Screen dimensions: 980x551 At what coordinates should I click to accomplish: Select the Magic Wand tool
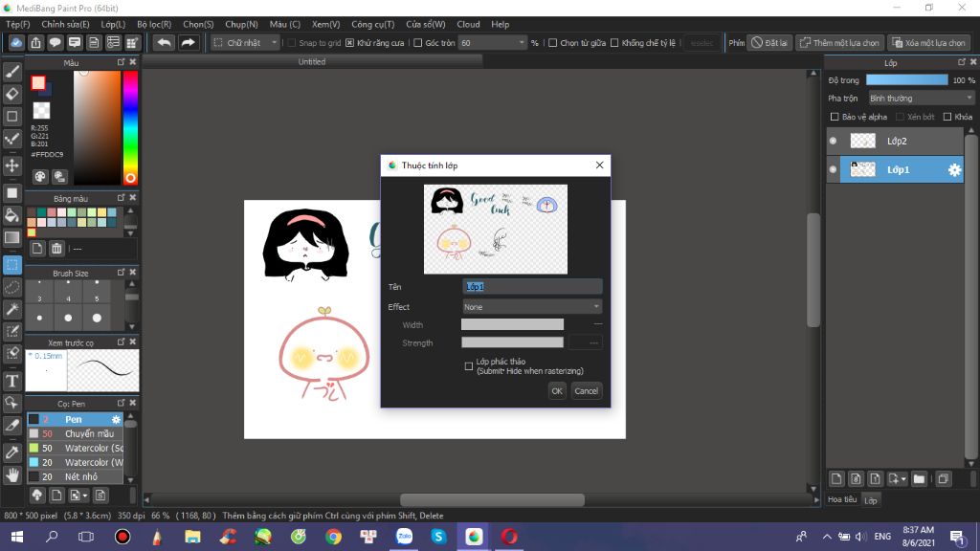(11, 309)
